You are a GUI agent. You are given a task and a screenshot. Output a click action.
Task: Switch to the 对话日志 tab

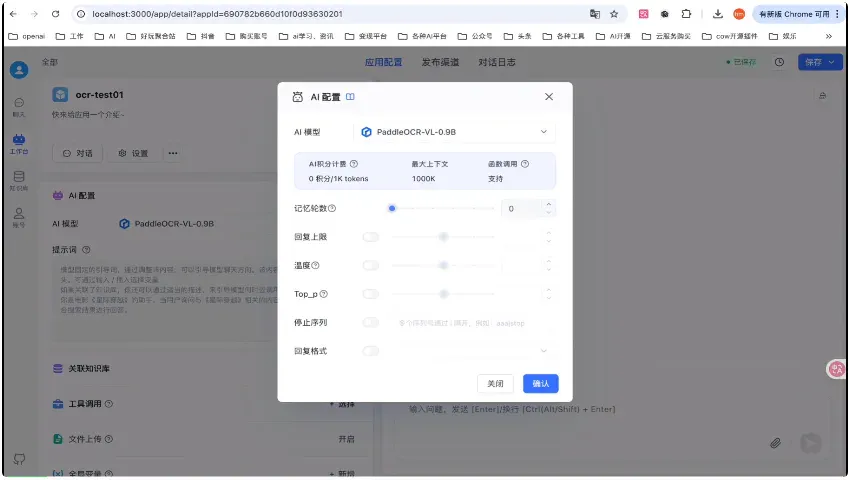click(497, 62)
